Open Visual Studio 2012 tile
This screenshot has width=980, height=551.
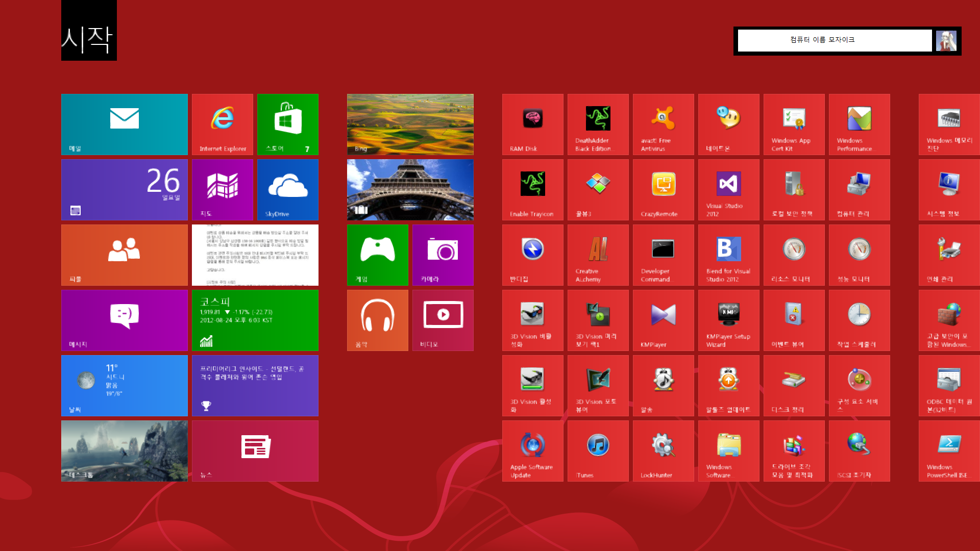pyautogui.click(x=729, y=190)
